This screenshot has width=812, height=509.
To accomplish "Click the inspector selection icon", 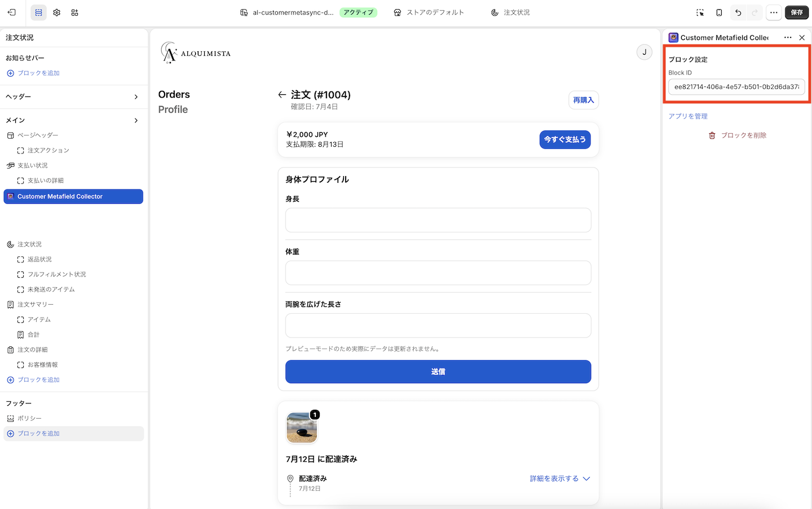I will [700, 12].
